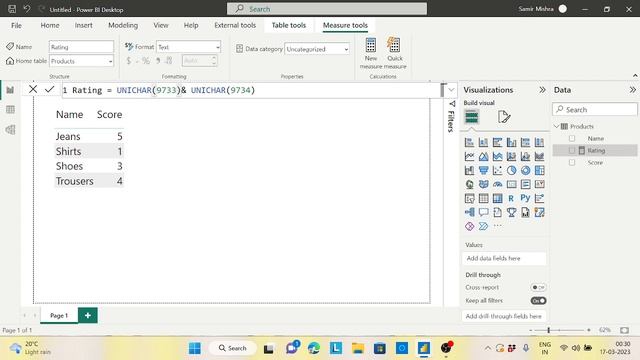
Task: Click the fit to page button
Action: click(x=624, y=330)
